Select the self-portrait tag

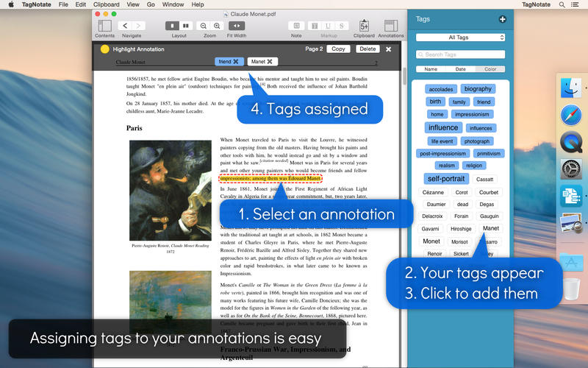coord(446,179)
